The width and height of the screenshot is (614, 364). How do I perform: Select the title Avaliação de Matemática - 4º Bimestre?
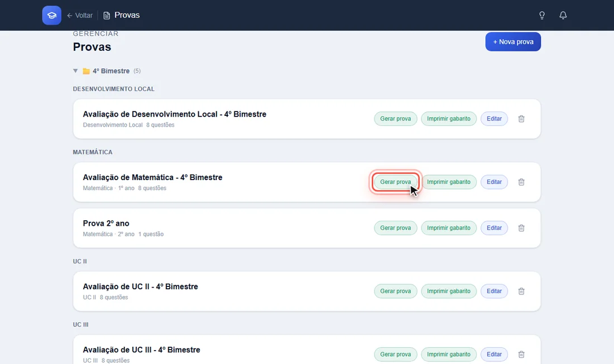[153, 177]
